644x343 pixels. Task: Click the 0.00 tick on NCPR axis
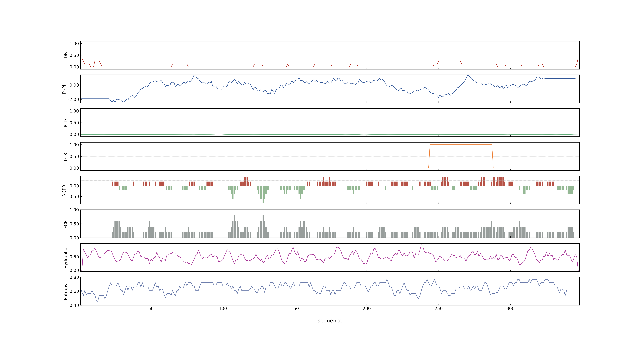click(x=74, y=186)
